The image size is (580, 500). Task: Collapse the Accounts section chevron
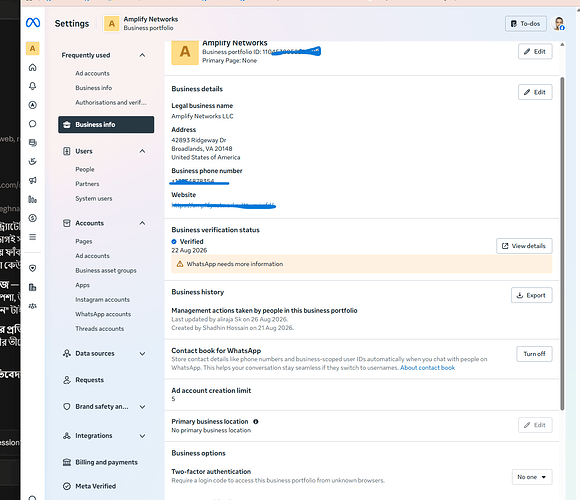coord(142,223)
